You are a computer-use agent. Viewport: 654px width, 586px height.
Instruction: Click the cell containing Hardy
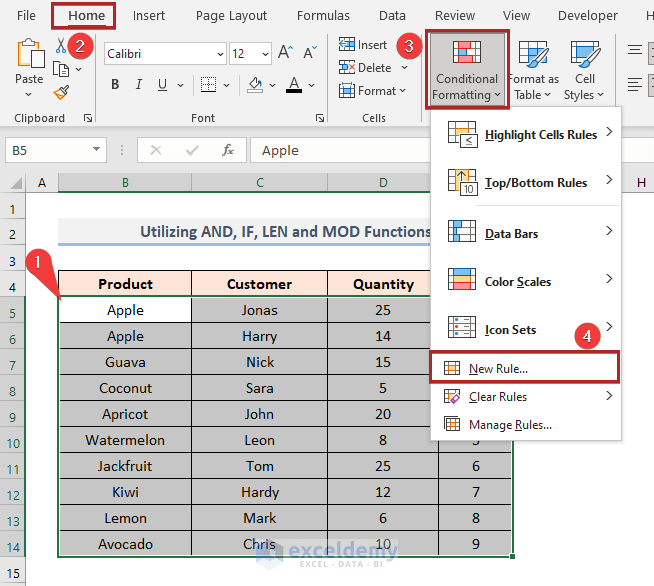pyautogui.click(x=259, y=492)
